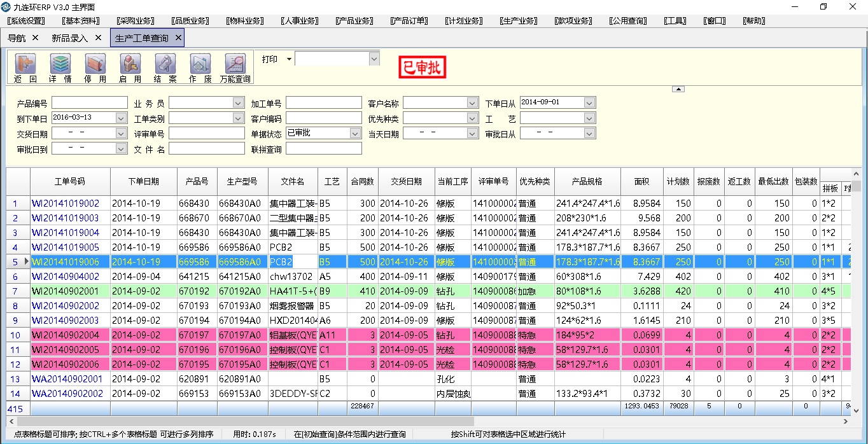Click file name cell chw13702
868x444 pixels.
(x=291, y=277)
